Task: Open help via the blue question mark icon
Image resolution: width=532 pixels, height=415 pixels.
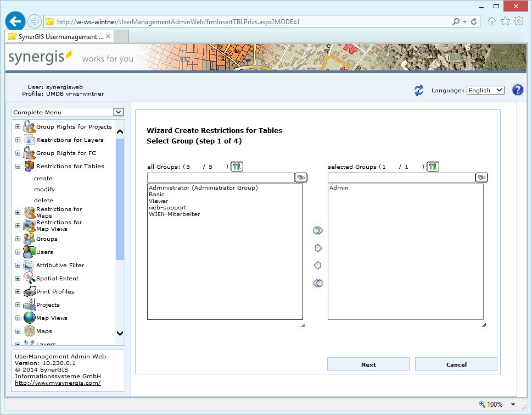Action: (517, 90)
